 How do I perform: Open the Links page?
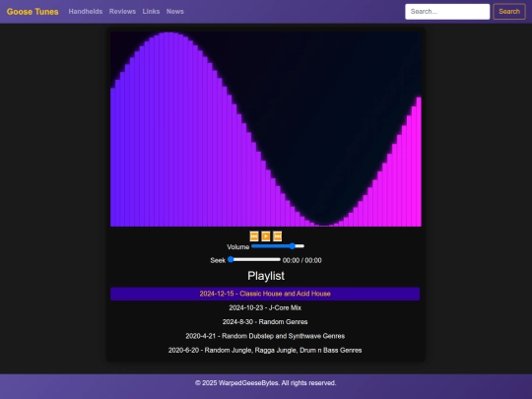151,12
